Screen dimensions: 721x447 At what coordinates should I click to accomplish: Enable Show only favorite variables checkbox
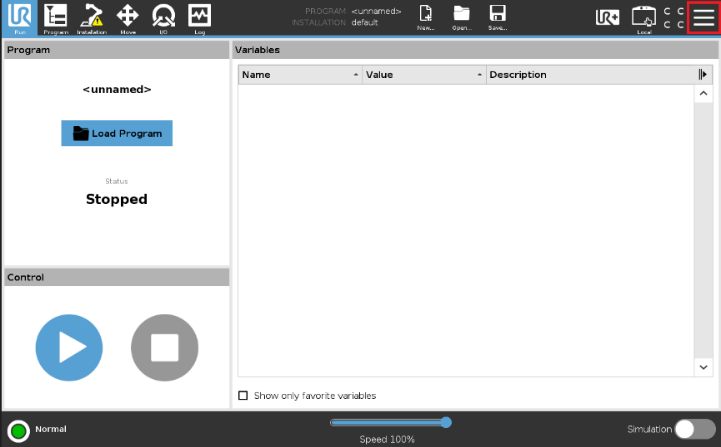pyautogui.click(x=243, y=395)
